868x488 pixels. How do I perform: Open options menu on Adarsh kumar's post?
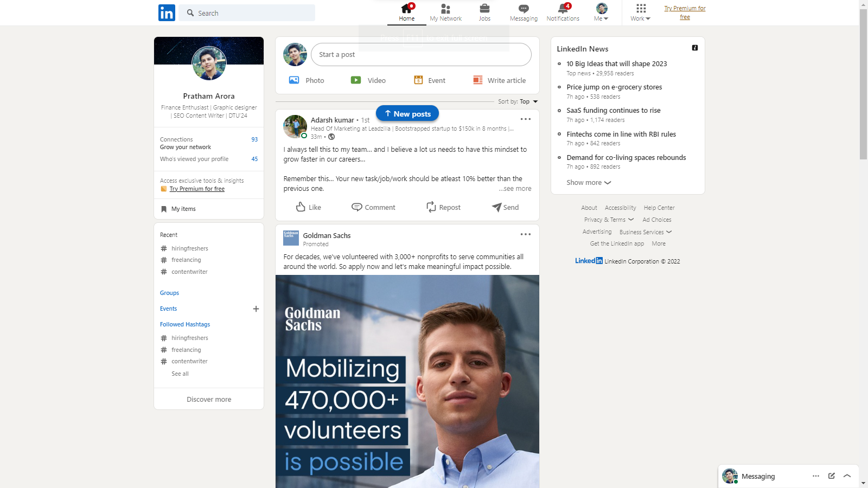pos(525,119)
